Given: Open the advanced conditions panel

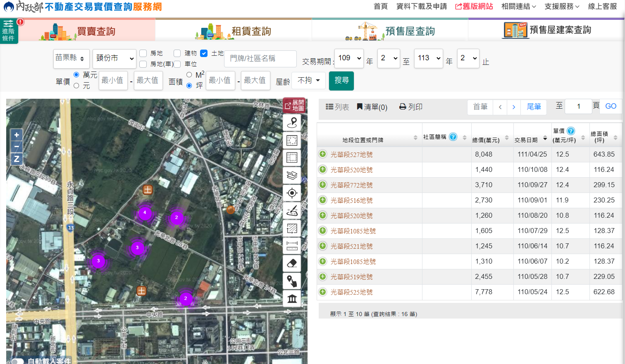Looking at the screenshot, I should tap(9, 31).
